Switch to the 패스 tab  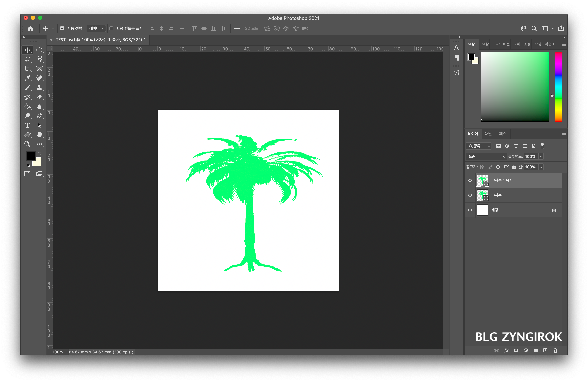click(502, 134)
